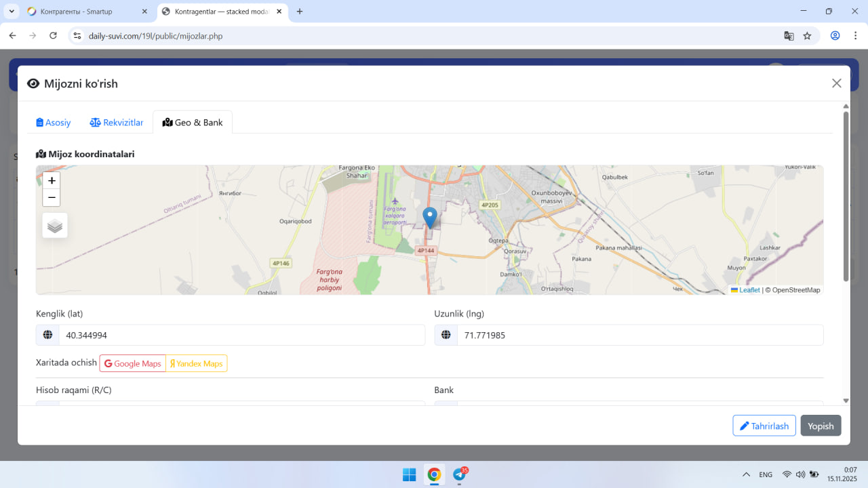This screenshot has width=868, height=488.
Task: Zoom out on the customer map
Action: [52, 198]
